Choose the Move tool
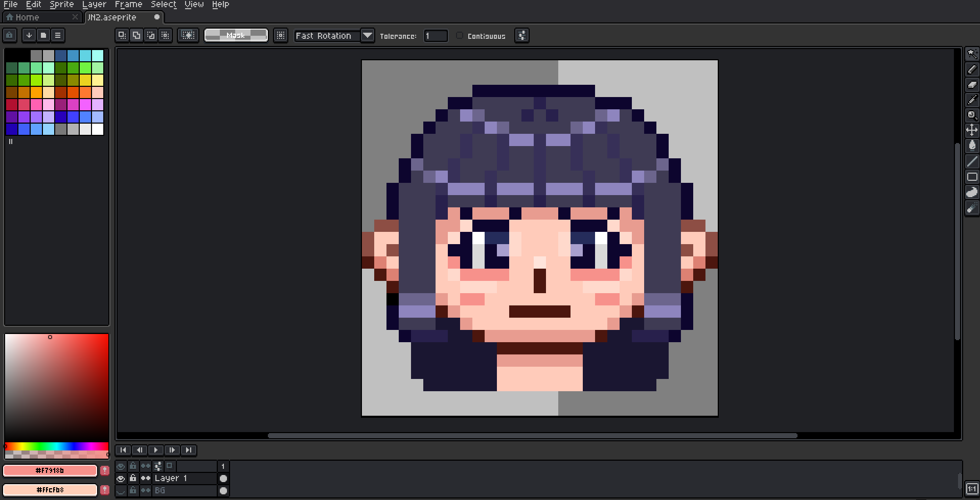 (x=972, y=130)
